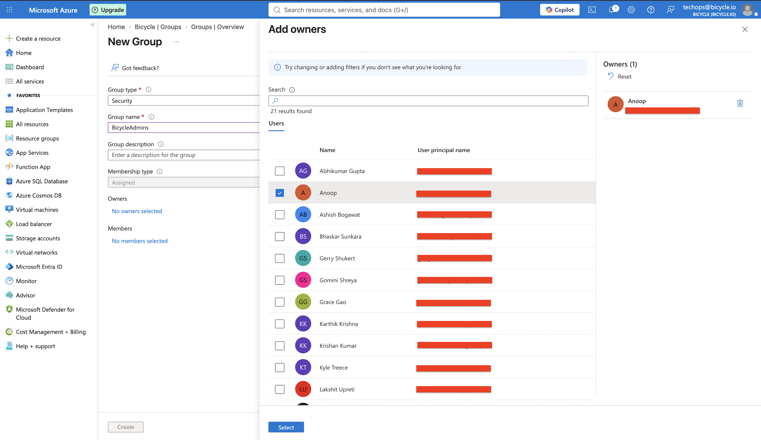The height and width of the screenshot is (440, 761).
Task: Open the No owners selected link
Action: (x=137, y=211)
